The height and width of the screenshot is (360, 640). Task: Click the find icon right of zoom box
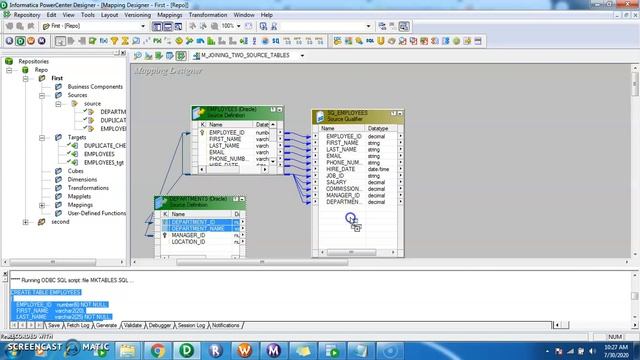[x=263, y=26]
